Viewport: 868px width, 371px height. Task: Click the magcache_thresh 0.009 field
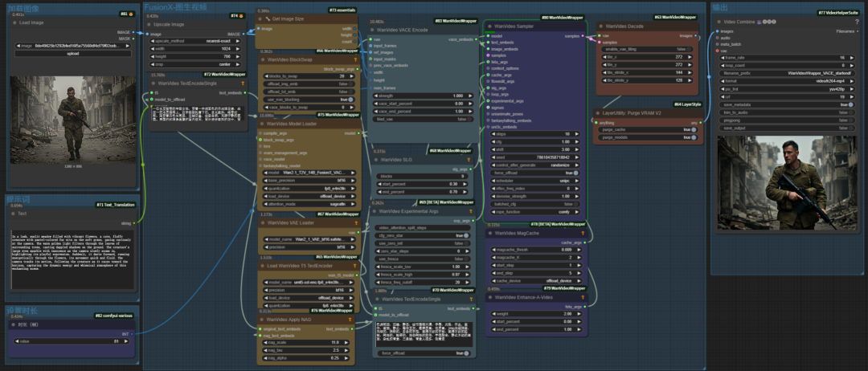534,250
